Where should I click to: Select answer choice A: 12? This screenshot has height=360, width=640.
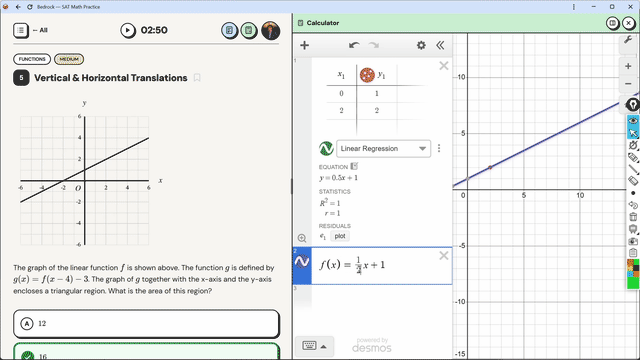146,324
